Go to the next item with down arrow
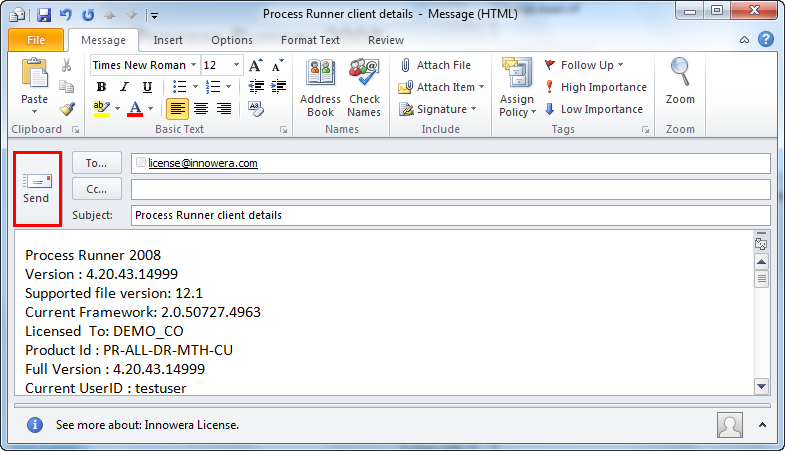 [x=131, y=15]
